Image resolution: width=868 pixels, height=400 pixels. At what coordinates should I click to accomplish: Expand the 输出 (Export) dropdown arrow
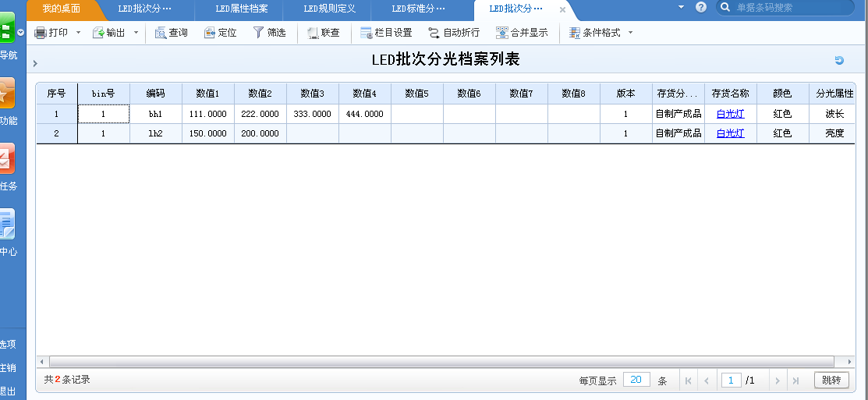[136, 33]
